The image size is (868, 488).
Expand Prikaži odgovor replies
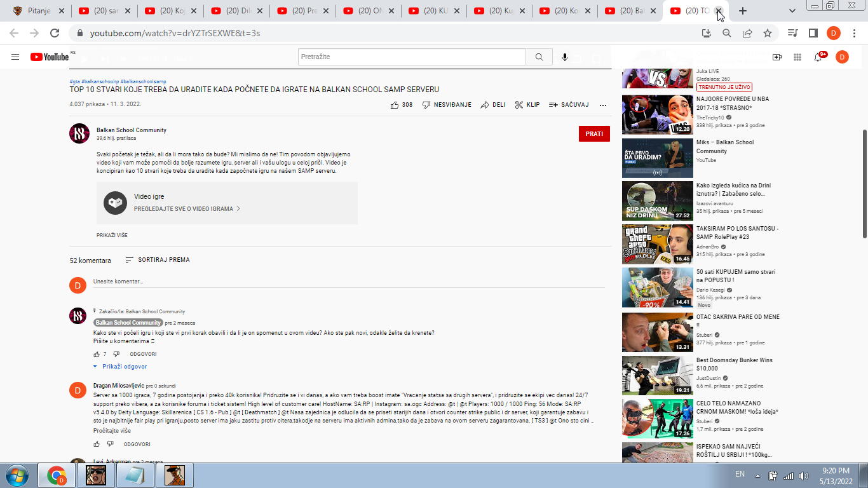point(120,367)
